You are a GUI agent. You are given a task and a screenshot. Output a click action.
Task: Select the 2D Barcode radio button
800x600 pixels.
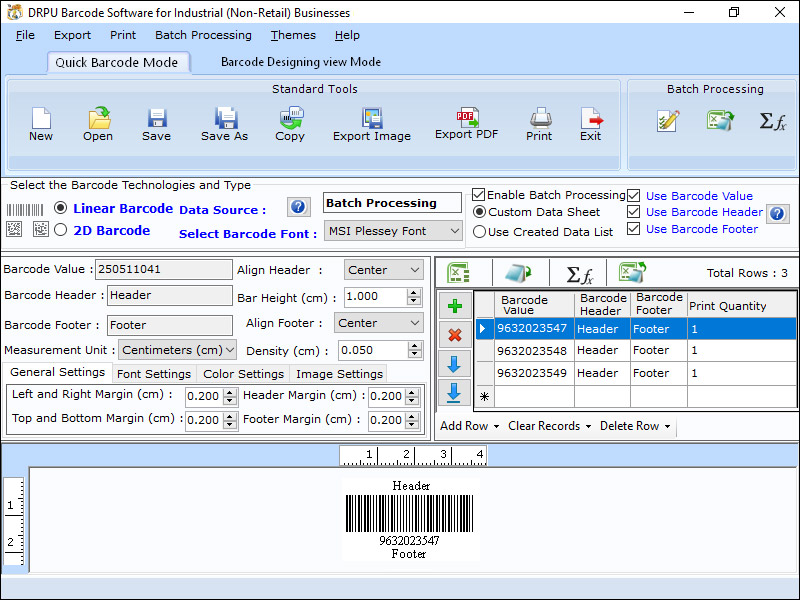[61, 228]
